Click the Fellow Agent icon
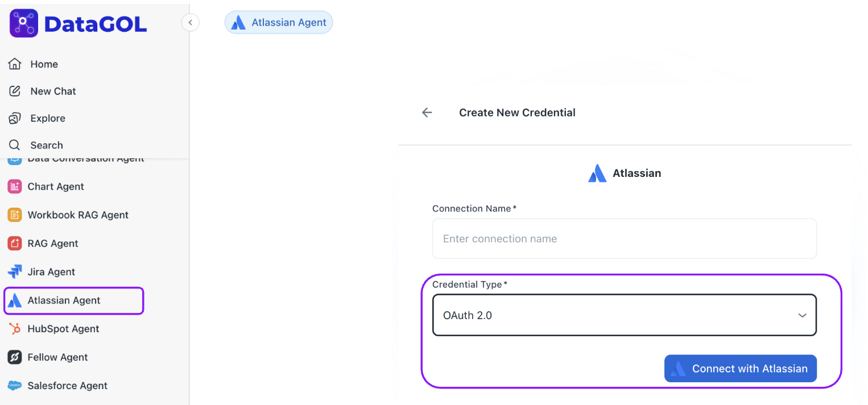This screenshot has height=405, width=868. coord(15,357)
